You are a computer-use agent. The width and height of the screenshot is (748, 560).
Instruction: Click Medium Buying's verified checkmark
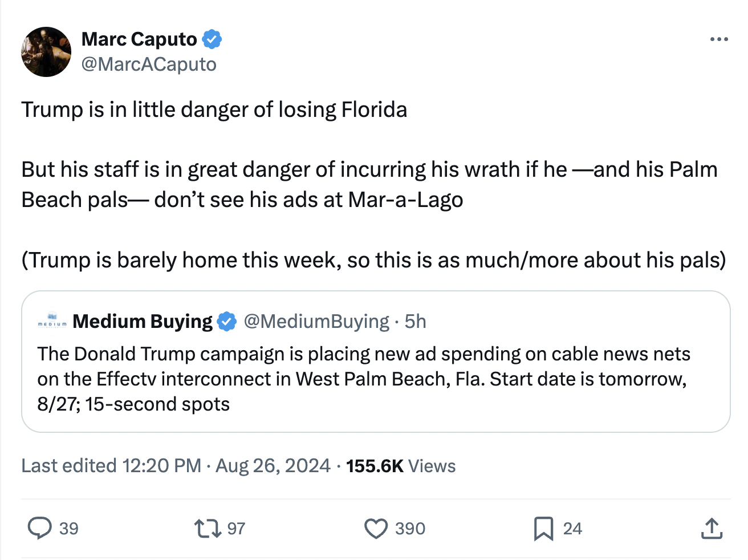(x=227, y=321)
